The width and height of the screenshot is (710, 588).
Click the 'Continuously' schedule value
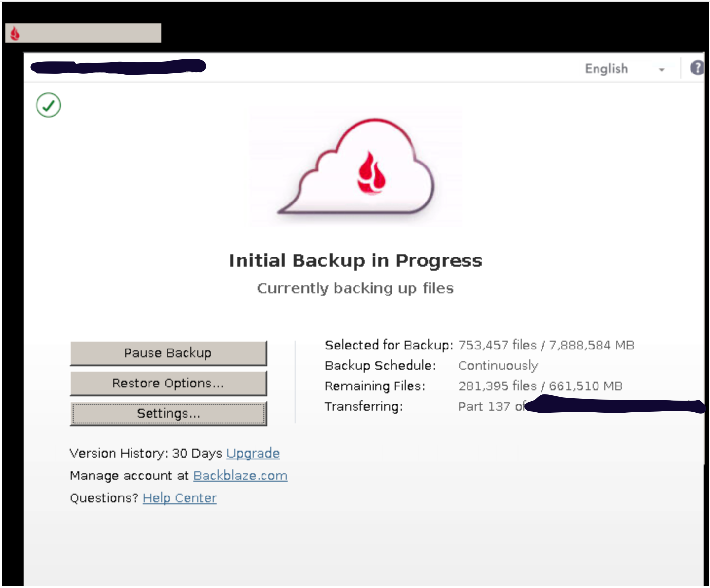pyautogui.click(x=498, y=366)
